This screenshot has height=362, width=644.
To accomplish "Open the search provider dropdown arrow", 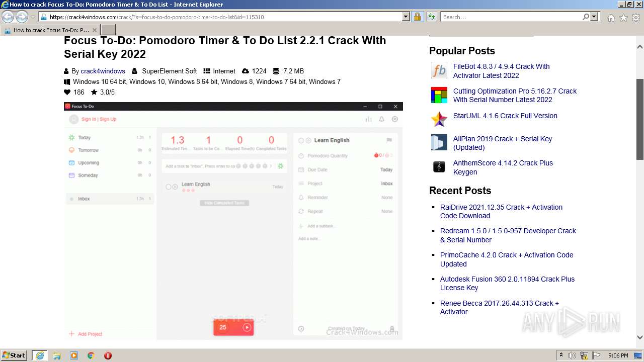I will (x=595, y=17).
